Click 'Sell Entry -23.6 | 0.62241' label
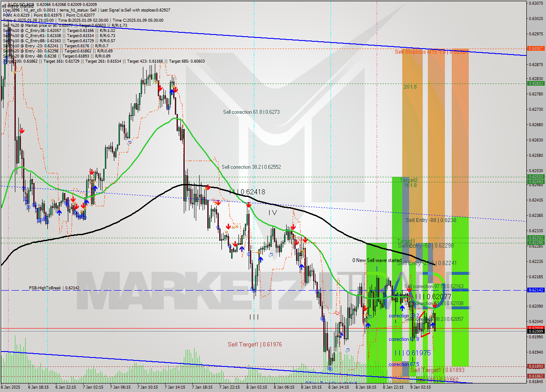 (x=427, y=263)
